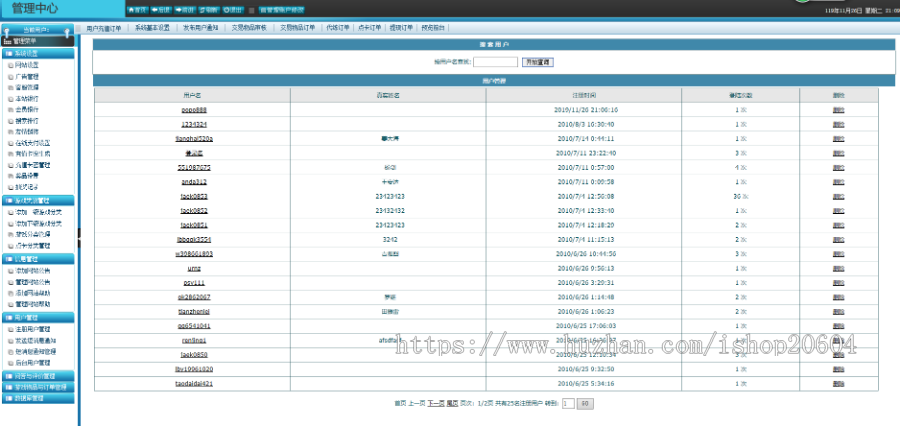The image size is (900, 426).
Task: Expand the 游戏物品与订单管理 sidebar section
Action: [x=38, y=387]
